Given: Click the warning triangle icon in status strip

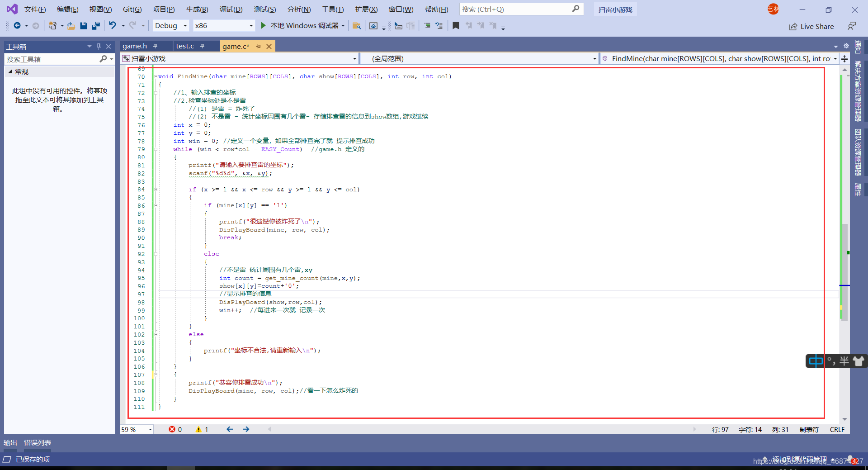Looking at the screenshot, I should pyautogui.click(x=198, y=429).
